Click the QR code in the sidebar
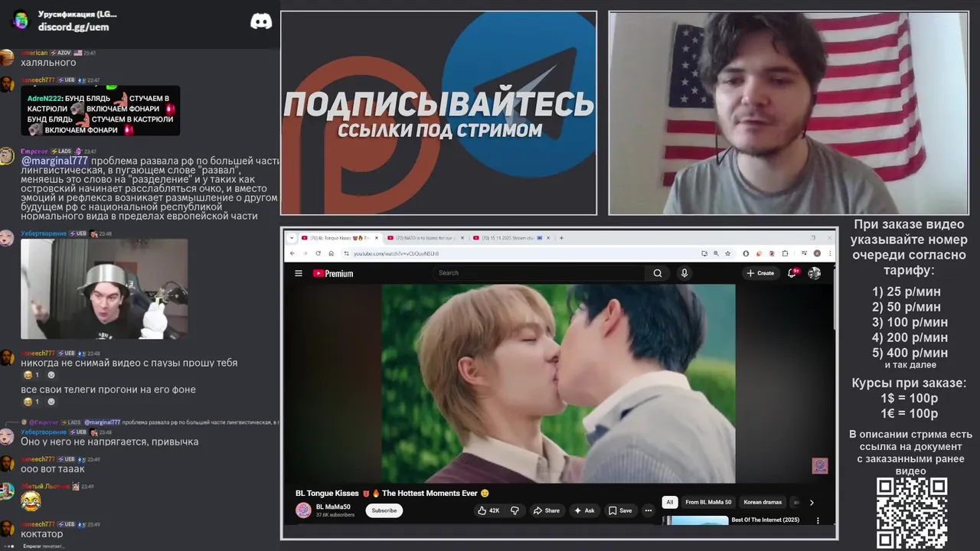 click(x=912, y=513)
